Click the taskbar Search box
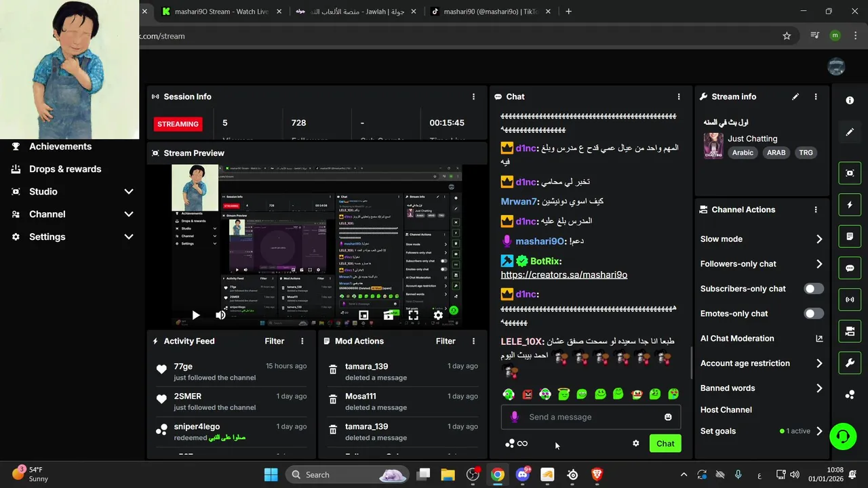This screenshot has width=868, height=488. point(346,474)
